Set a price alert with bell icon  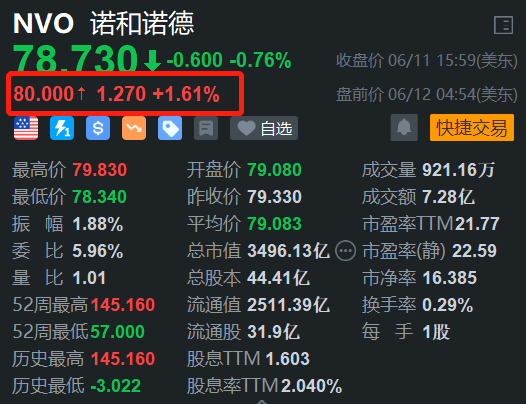click(404, 128)
